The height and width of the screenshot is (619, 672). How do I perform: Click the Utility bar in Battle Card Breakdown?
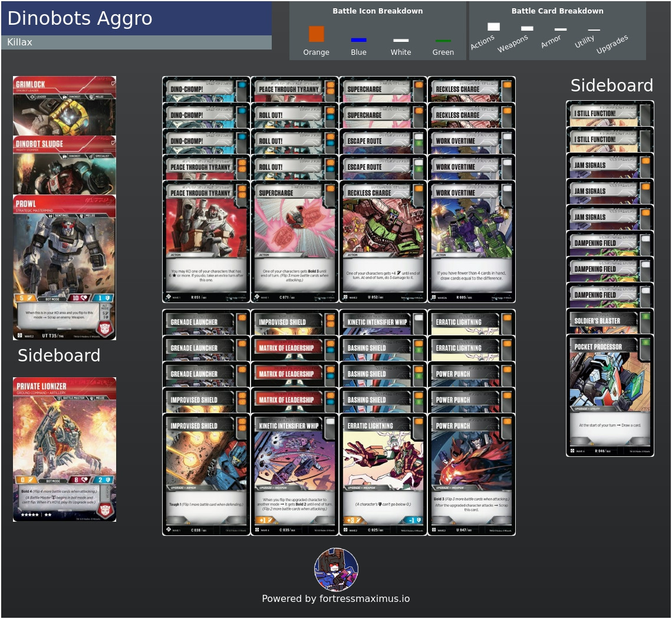[594, 30]
